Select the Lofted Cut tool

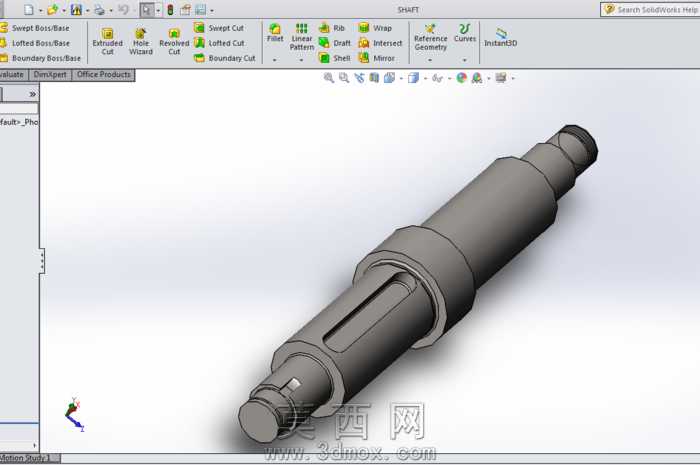tap(219, 43)
